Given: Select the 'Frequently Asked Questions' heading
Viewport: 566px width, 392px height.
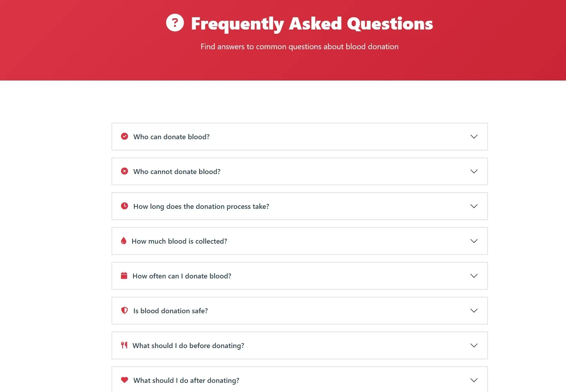Looking at the screenshot, I should [312, 23].
